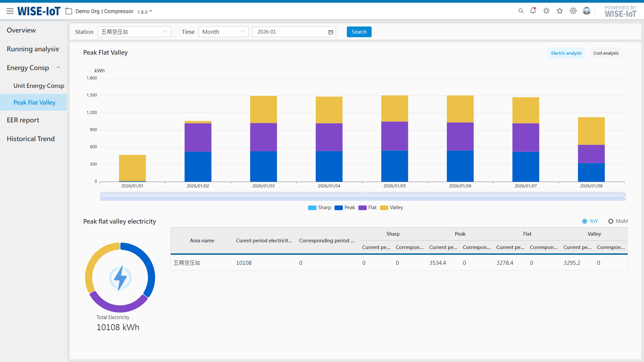Open the settings gear icon
The width and height of the screenshot is (644, 362).
coord(573,11)
